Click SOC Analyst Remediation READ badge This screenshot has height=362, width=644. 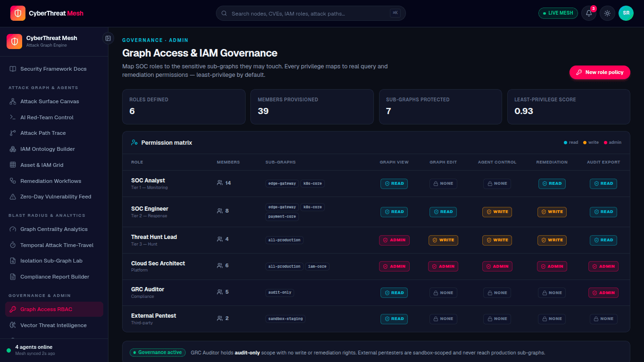(552, 183)
